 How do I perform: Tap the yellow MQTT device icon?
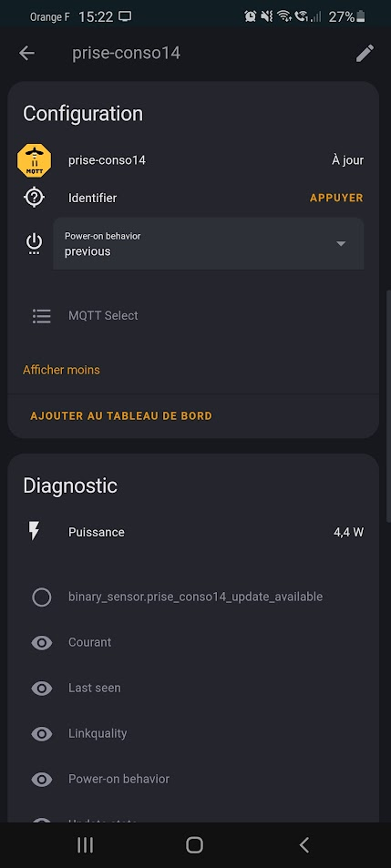(34, 160)
